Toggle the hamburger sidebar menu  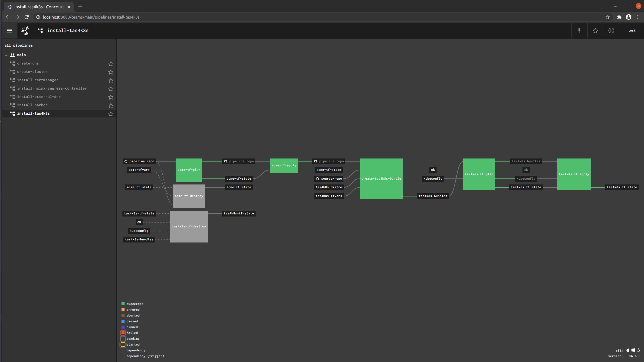[10, 30]
